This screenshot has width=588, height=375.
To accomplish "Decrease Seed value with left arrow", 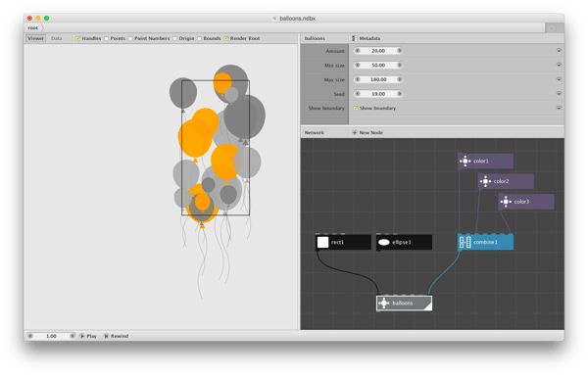I will click(x=358, y=94).
